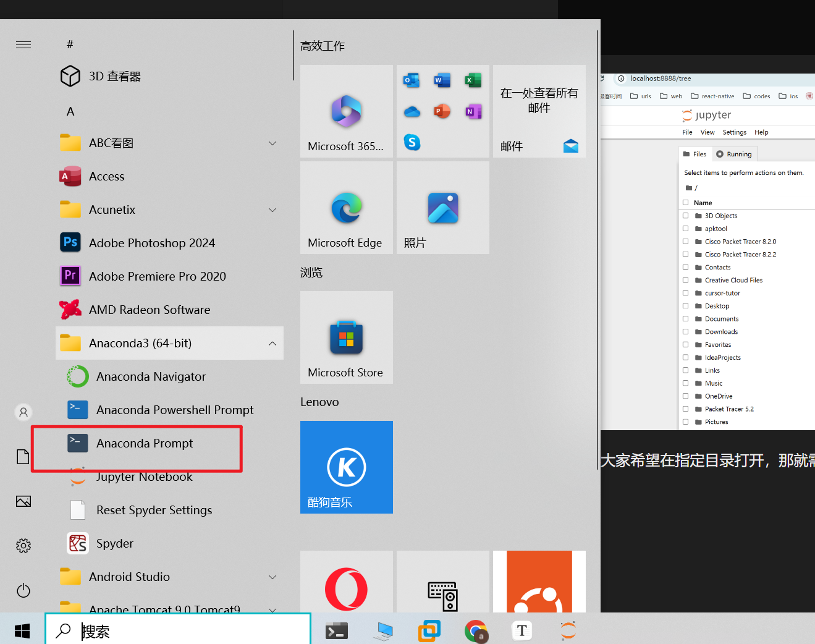
Task: Open Typora from the taskbar
Action: (x=522, y=630)
